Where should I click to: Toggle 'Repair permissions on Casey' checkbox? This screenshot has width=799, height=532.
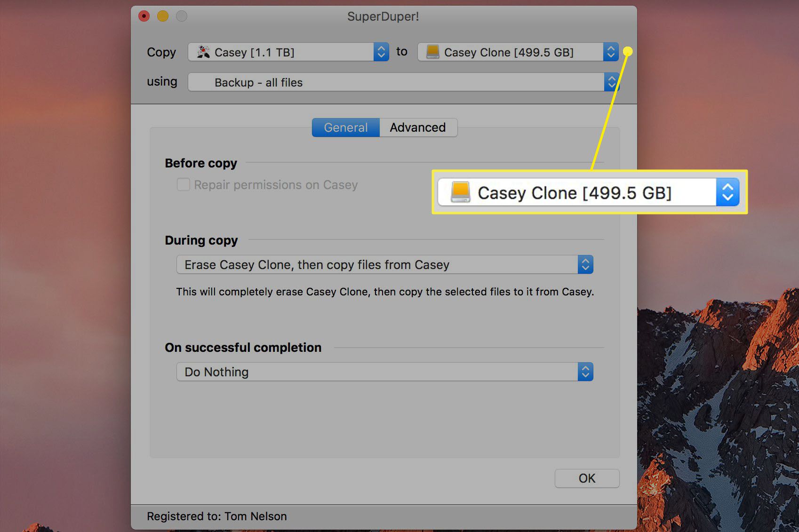(183, 184)
